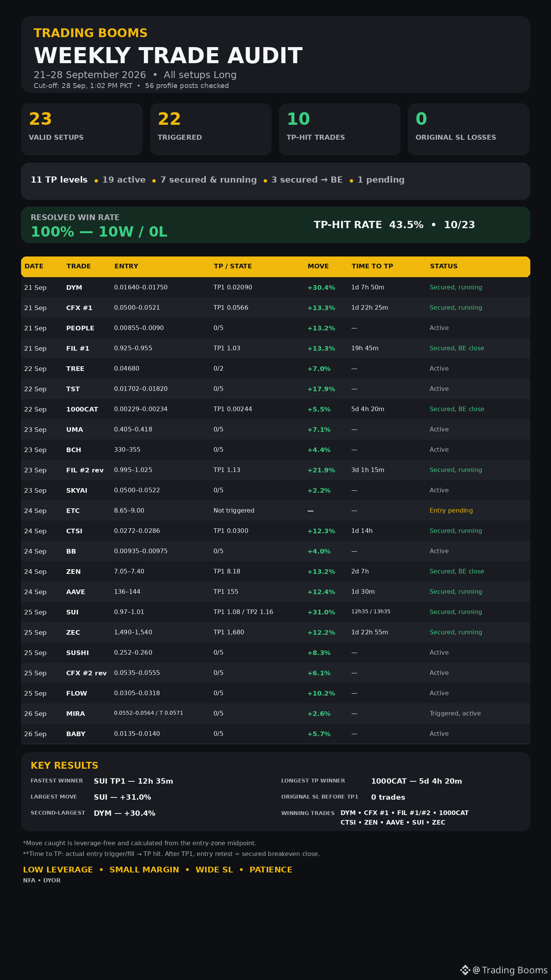Select the FIL #2 rev row

tap(275, 470)
